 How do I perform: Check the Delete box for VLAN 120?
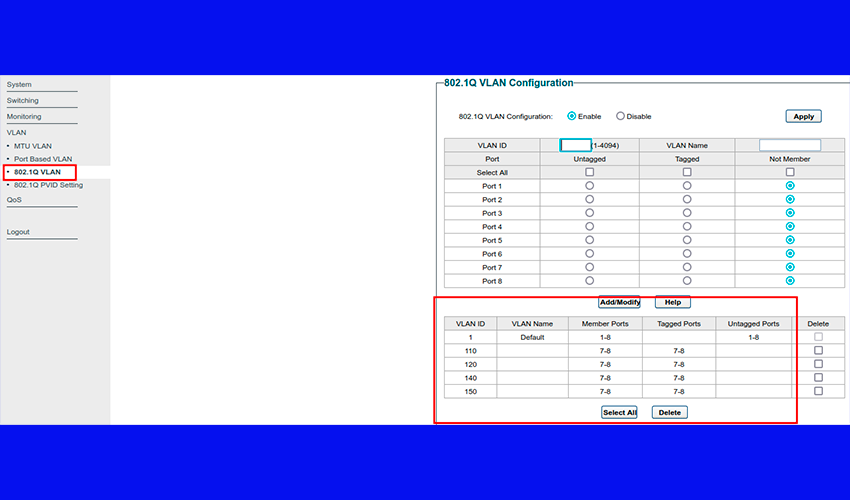[818, 364]
